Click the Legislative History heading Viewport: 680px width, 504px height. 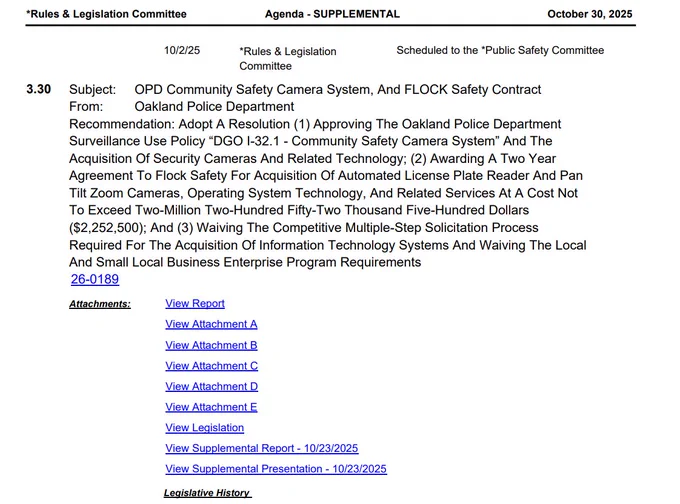coord(207,493)
